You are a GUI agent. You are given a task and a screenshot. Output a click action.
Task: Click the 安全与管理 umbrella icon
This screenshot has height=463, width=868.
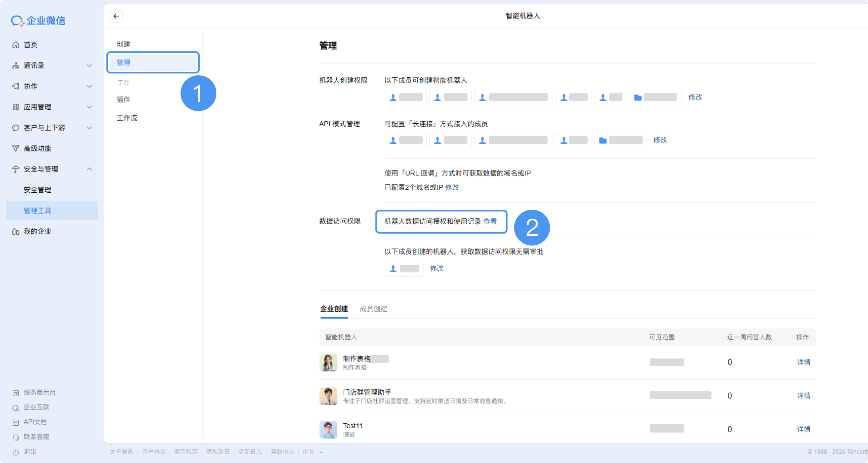[16, 169]
